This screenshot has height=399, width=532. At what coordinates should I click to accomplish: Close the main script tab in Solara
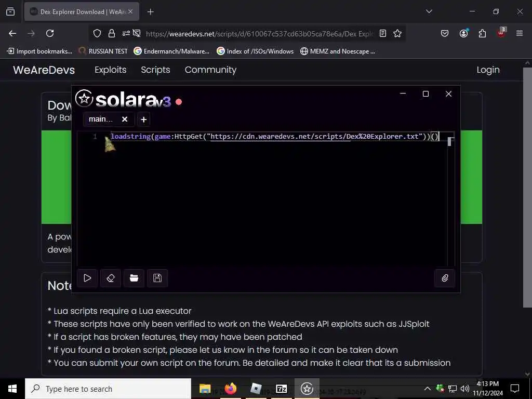click(x=125, y=119)
